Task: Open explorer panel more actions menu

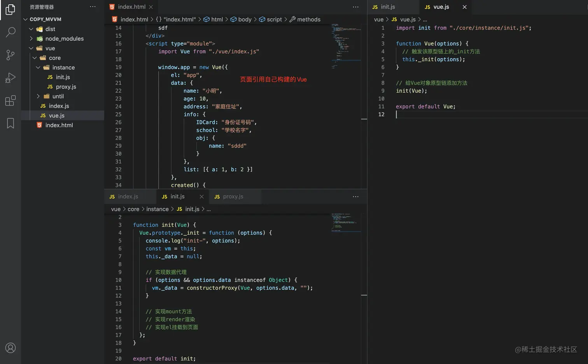Action: (x=93, y=7)
